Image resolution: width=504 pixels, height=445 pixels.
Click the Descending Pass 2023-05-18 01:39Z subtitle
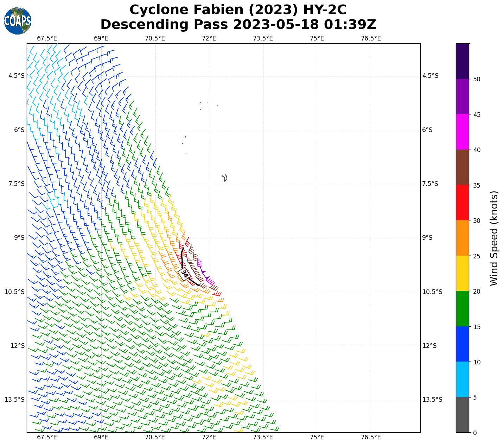click(238, 25)
